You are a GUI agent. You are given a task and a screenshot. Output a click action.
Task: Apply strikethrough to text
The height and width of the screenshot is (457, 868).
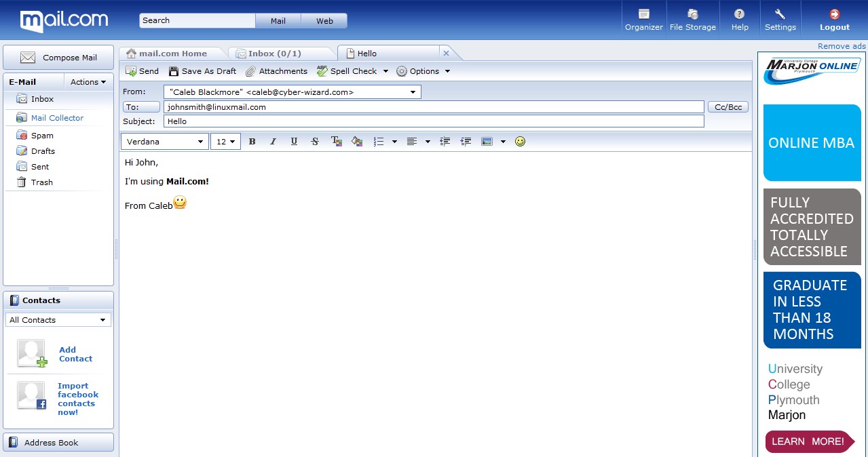pyautogui.click(x=315, y=142)
